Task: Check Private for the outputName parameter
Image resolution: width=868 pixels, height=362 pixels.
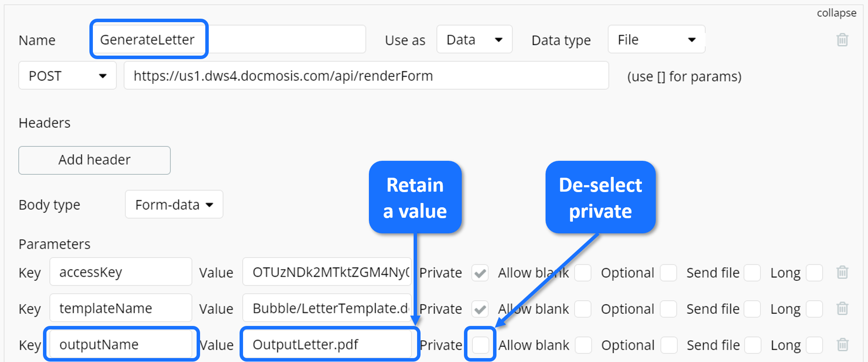Action: pos(480,345)
